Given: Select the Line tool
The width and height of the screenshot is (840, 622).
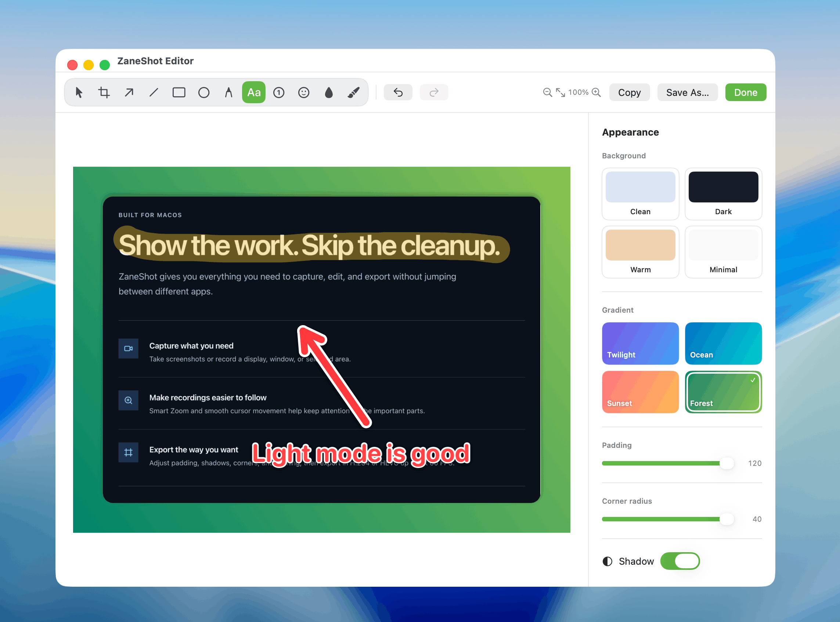Looking at the screenshot, I should point(154,92).
